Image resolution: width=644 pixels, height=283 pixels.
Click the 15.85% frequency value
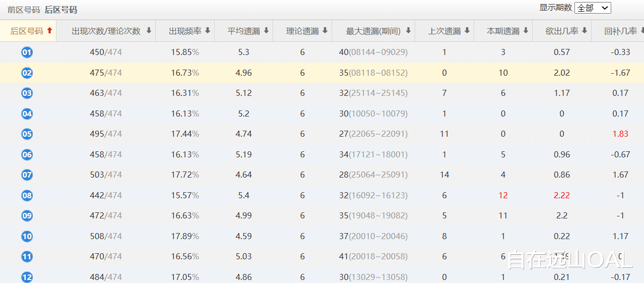click(185, 52)
